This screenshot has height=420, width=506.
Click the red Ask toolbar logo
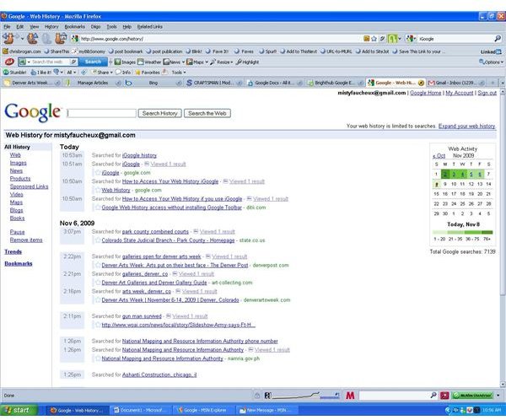9,62
